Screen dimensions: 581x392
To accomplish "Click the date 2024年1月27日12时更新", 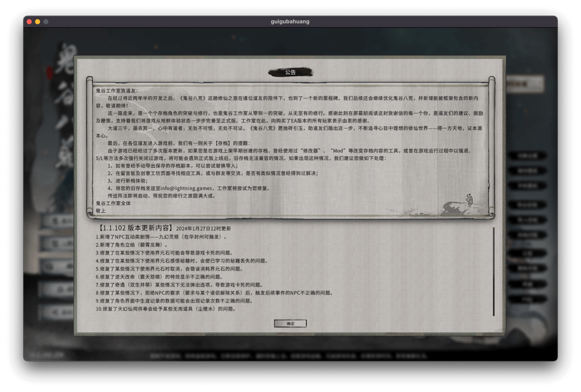I will tap(203, 228).
